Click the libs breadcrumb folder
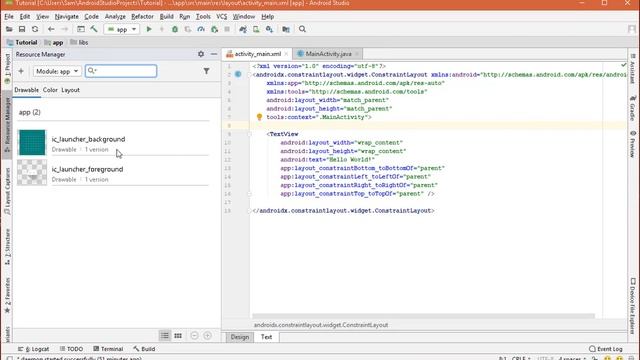This screenshot has width=640, height=360. (79, 42)
